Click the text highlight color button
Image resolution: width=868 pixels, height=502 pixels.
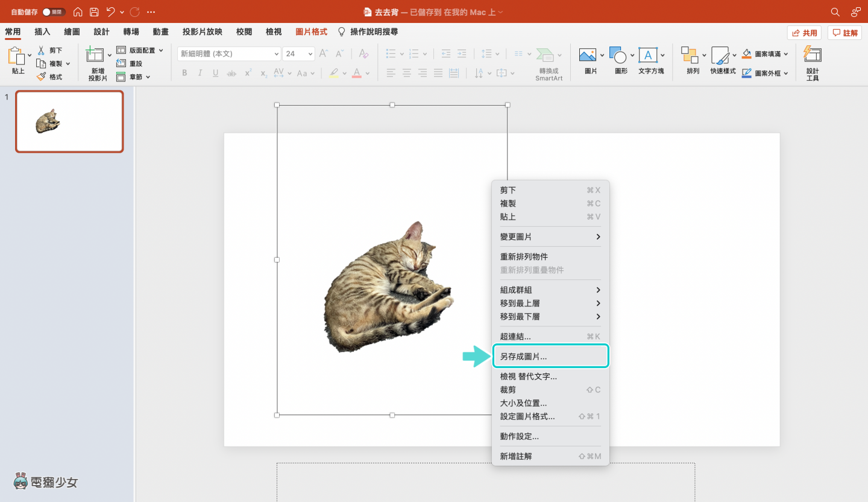334,73
